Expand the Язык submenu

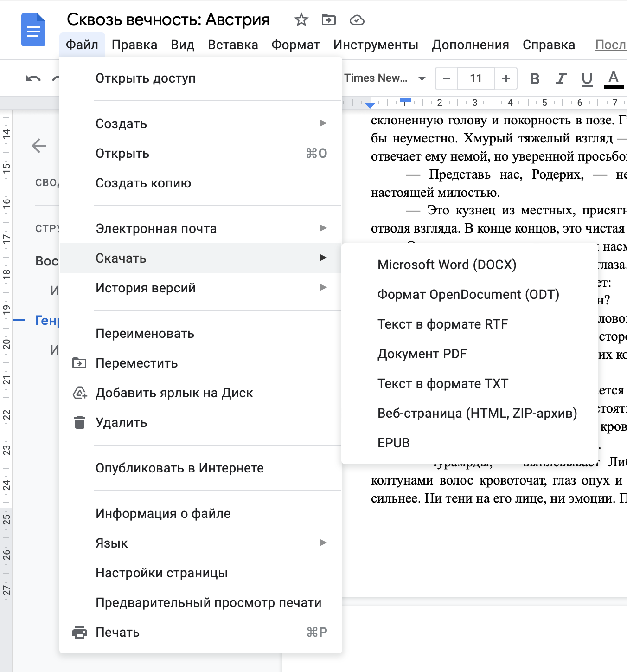click(211, 543)
